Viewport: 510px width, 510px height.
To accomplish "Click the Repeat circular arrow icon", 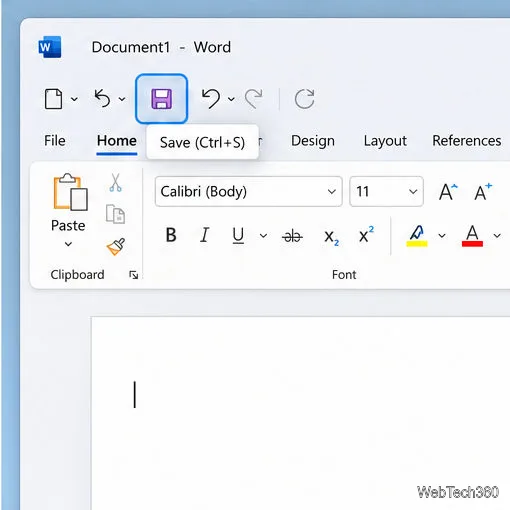I will pos(304,99).
